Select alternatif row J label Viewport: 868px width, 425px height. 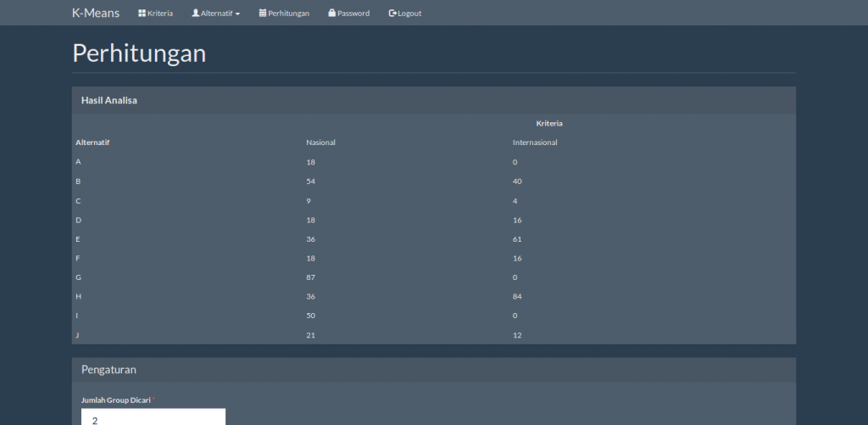77,335
